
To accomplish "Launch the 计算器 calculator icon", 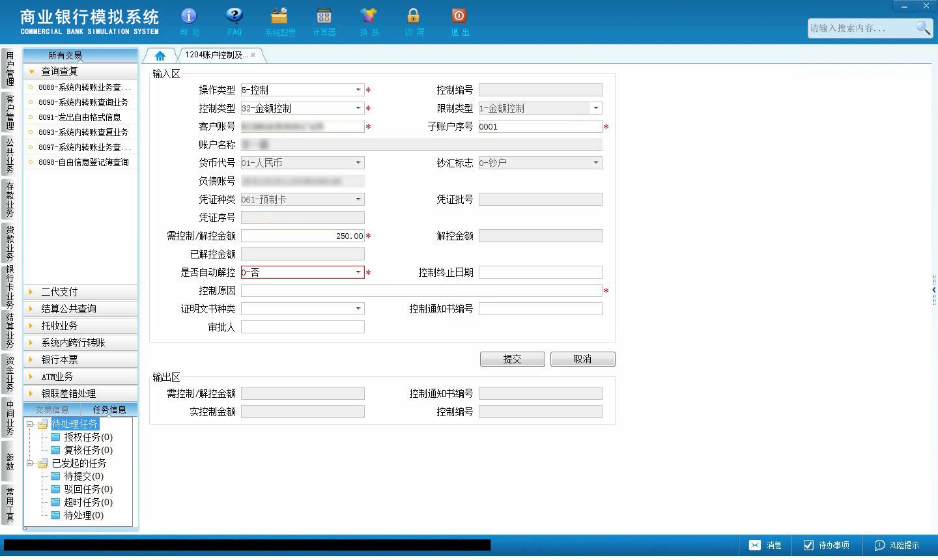I will click(x=324, y=21).
